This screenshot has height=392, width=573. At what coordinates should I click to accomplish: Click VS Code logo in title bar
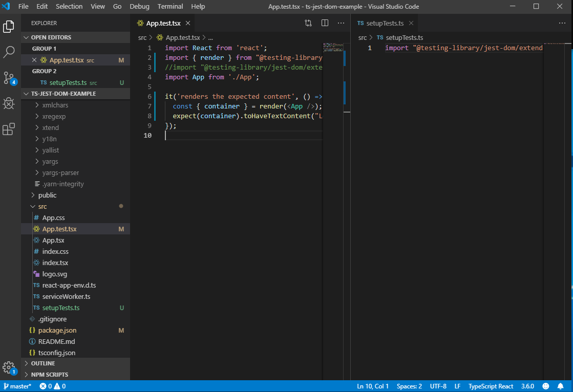point(6,6)
